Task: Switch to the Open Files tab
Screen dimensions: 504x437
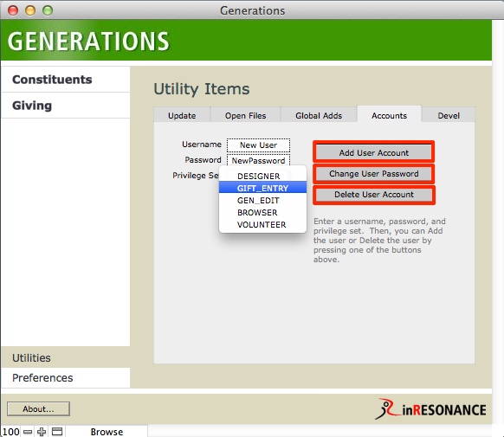Action: (x=246, y=115)
